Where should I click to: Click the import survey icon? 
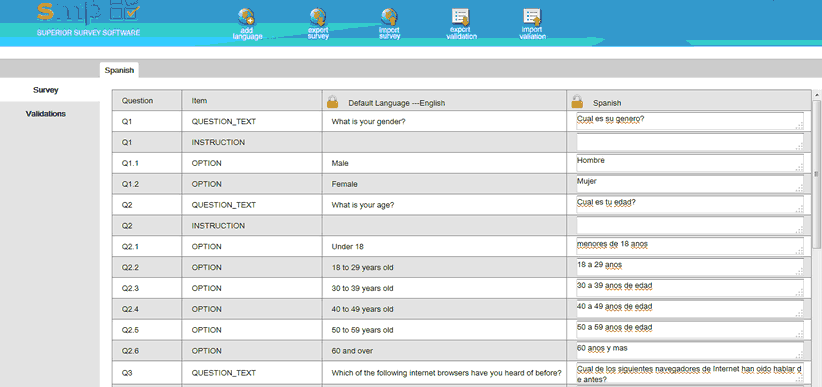coord(389,17)
